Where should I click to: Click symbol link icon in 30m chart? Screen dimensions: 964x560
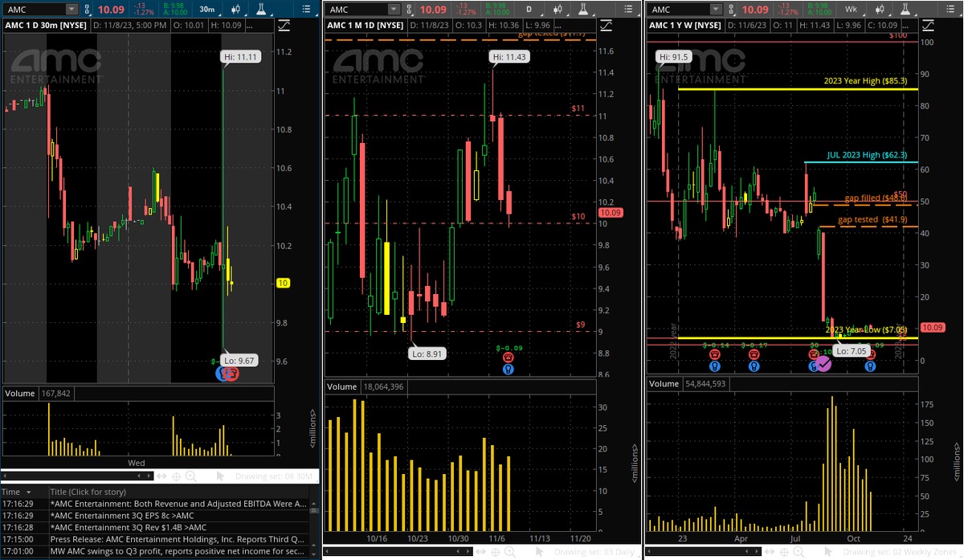(87, 9)
